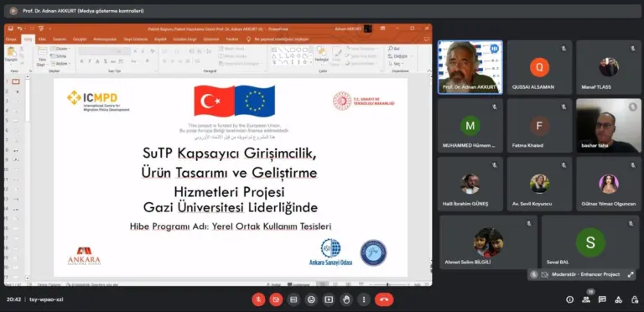Click pause icon on Adnan AKKURT's tile

(x=495, y=49)
